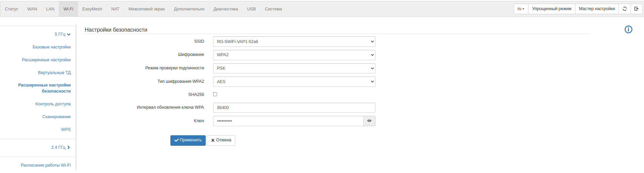This screenshot has width=644, height=173.
Task: Open the Межсетевой экран tab
Action: (x=147, y=9)
